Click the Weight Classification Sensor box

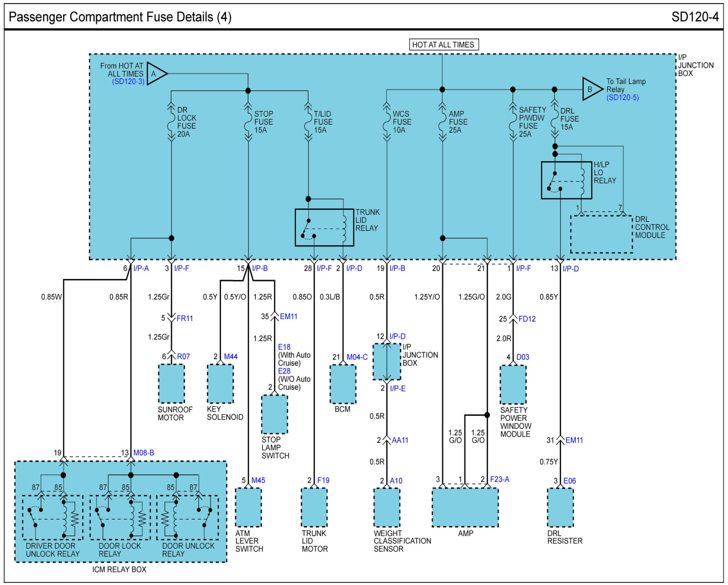coord(387,507)
